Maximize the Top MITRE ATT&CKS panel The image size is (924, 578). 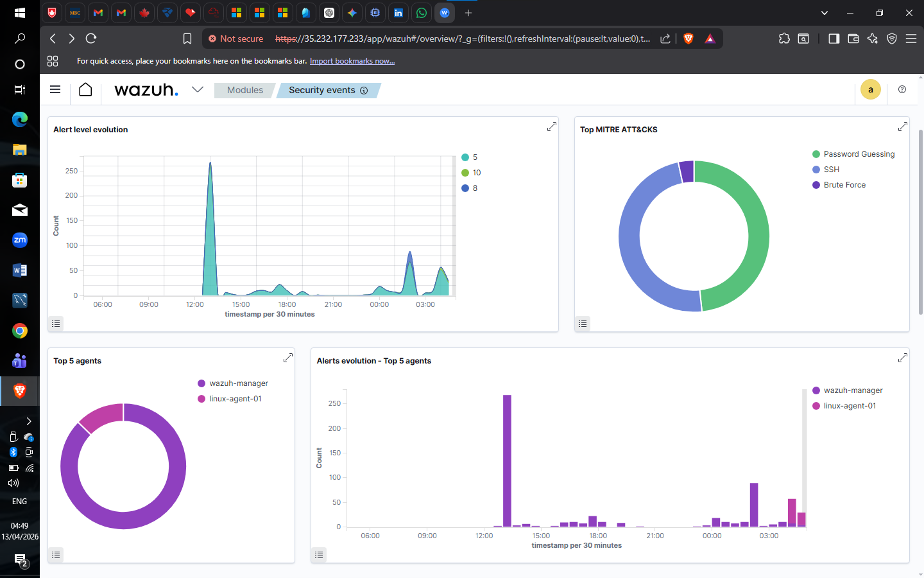(x=902, y=127)
